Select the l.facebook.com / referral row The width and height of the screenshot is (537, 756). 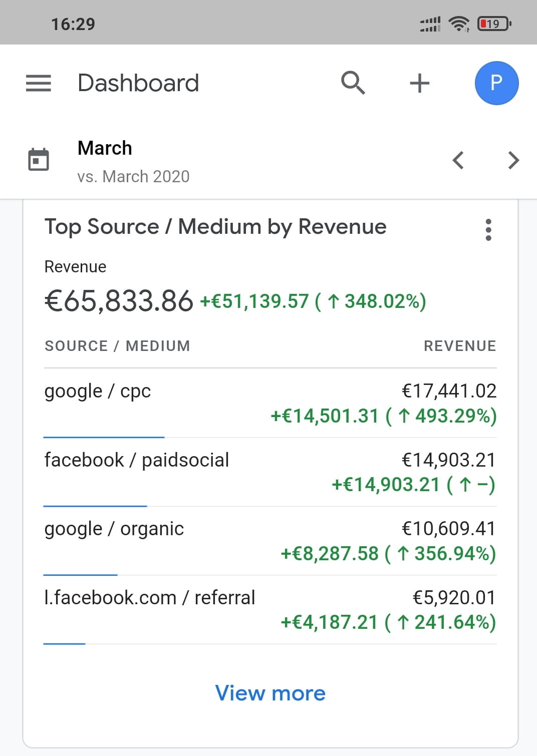270,609
